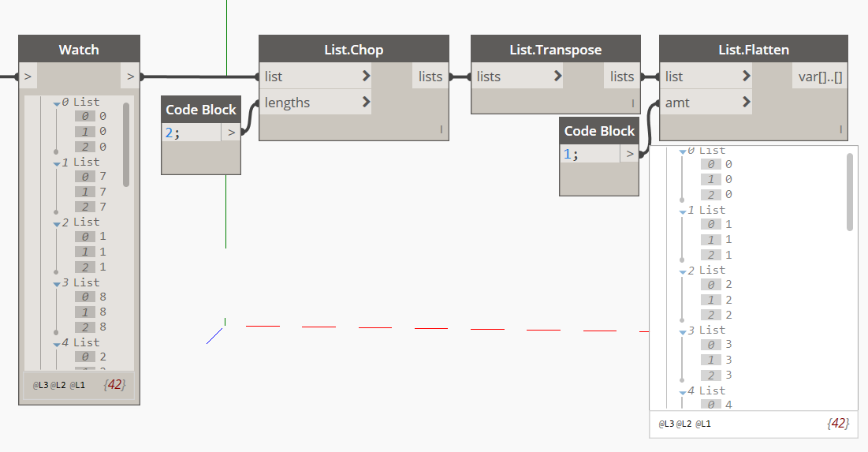
Task: Toggle @L2 level in Watch node footer
Action: (58, 385)
